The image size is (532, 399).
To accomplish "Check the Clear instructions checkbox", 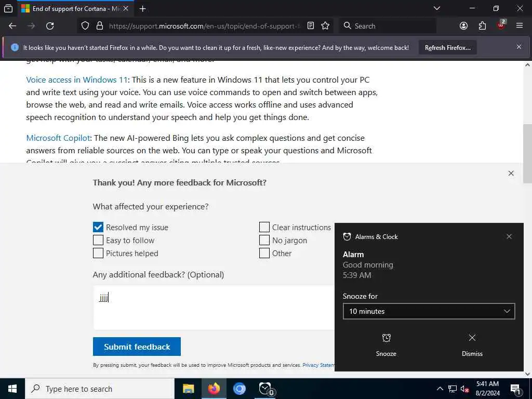I will coord(264,228).
